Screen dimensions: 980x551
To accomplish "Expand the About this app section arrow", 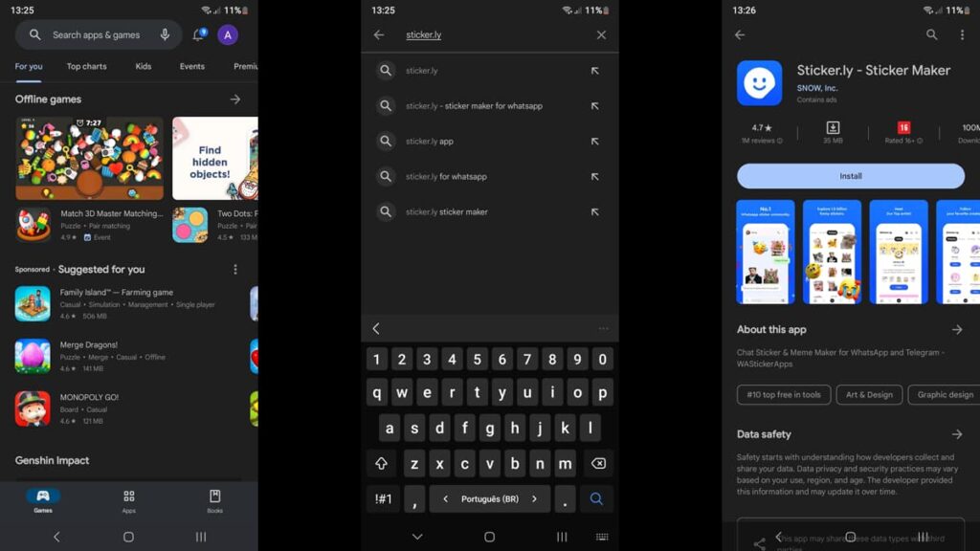I will point(957,330).
